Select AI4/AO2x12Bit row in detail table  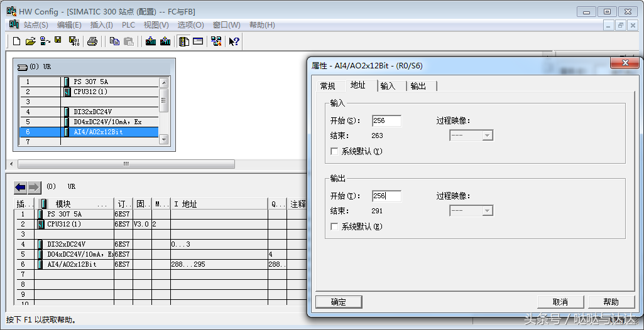pyautogui.click(x=160, y=264)
